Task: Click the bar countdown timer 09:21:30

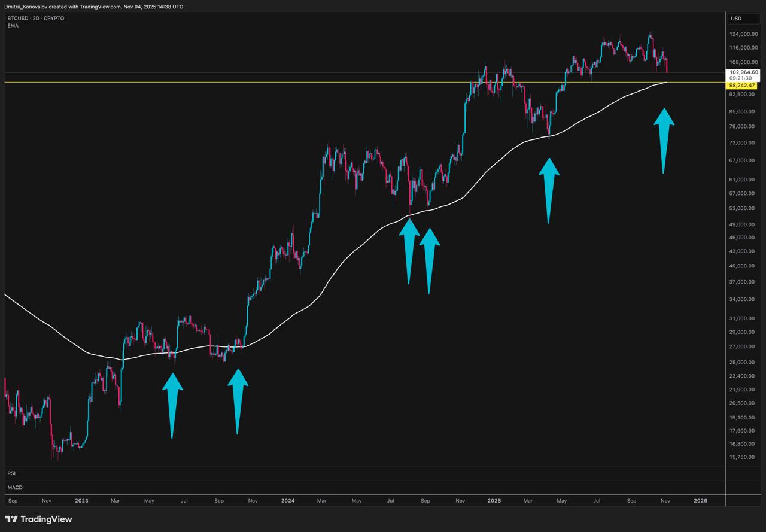Action: [740, 78]
